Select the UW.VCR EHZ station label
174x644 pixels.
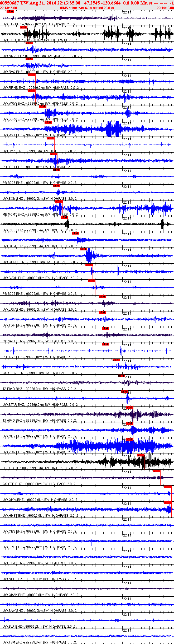coord(39,452)
